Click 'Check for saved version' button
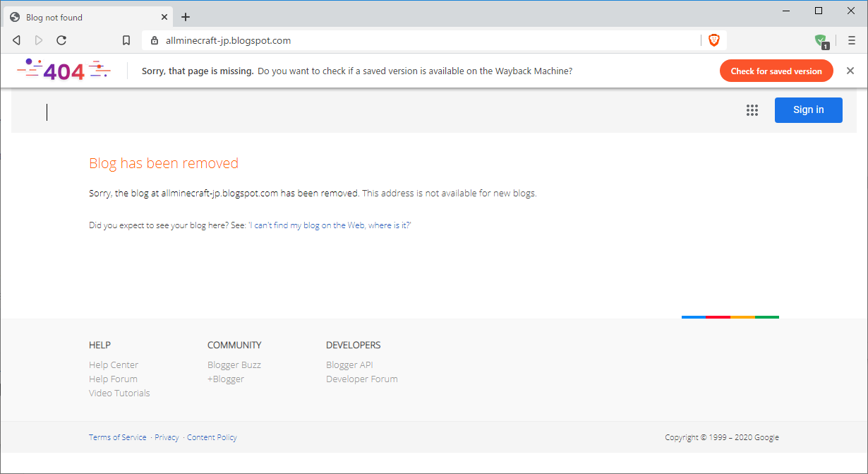This screenshot has width=868, height=474. [x=776, y=71]
